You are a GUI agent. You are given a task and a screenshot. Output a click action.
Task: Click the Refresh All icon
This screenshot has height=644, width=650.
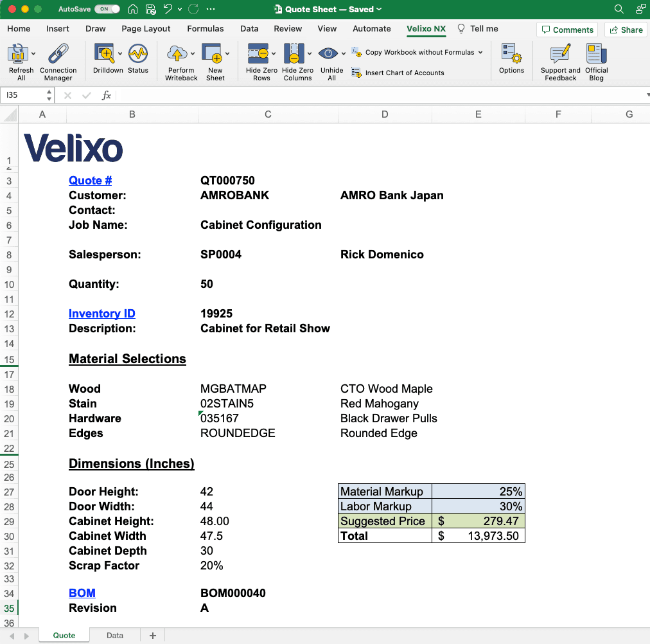click(x=18, y=53)
